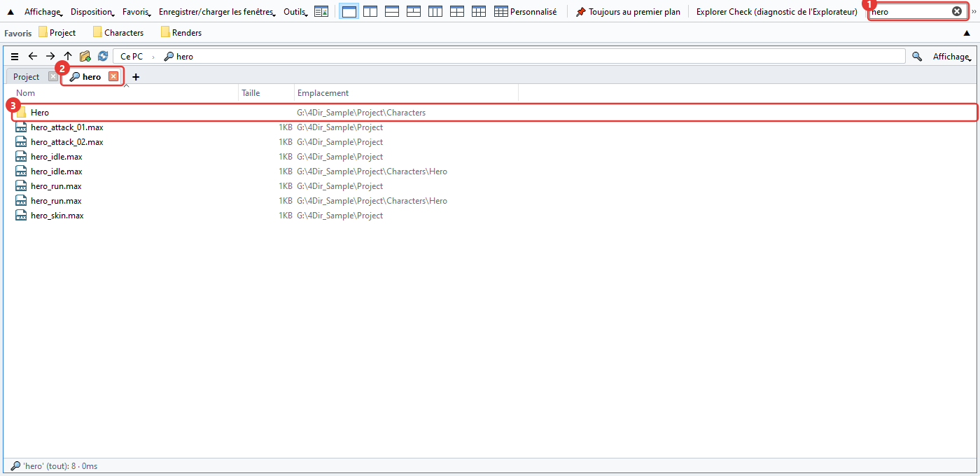Screen dimensions: 980x476
Task: Close the Project tab
Action: pos(53,77)
